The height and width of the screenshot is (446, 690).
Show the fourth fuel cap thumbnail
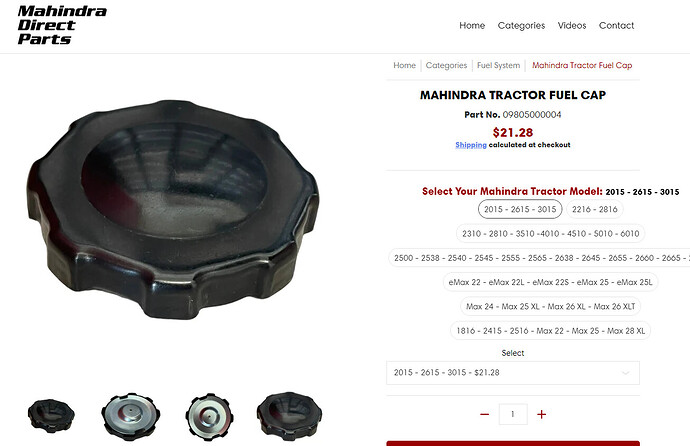pyautogui.click(x=289, y=416)
